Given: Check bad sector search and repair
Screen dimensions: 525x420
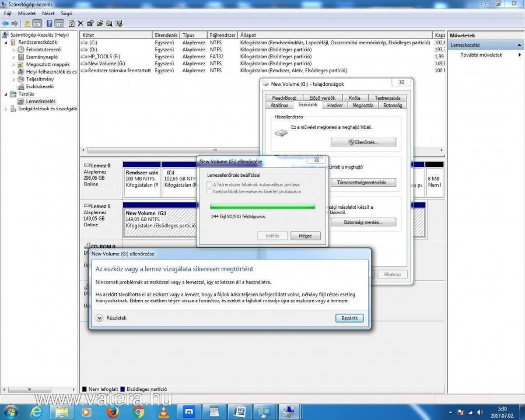Looking at the screenshot, I should (209, 191).
